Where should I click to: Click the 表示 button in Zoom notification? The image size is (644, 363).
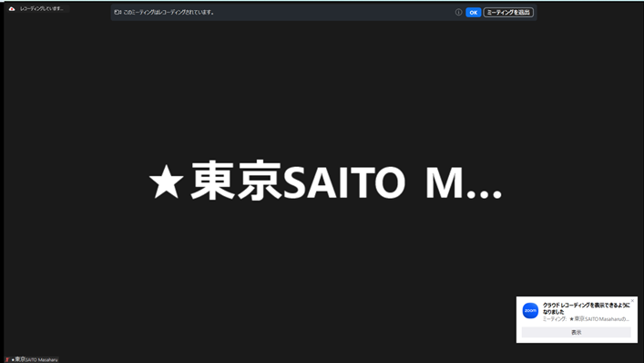coord(576,332)
